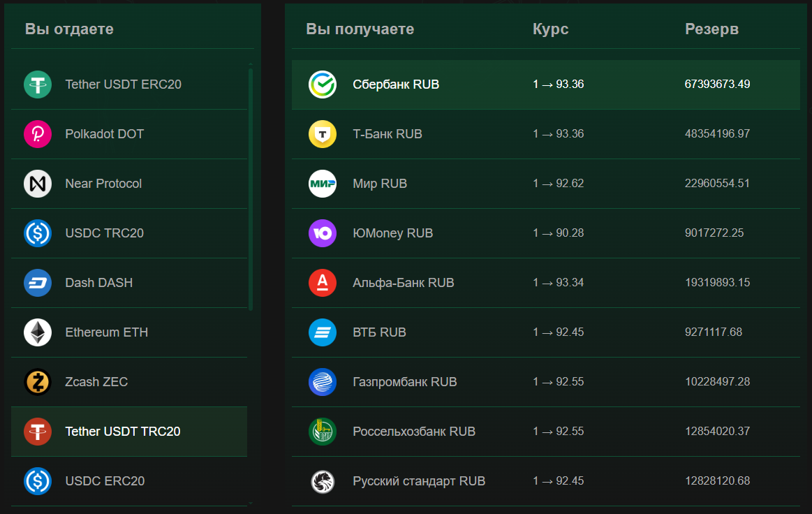Click the Вы отдаете heading

[x=69, y=29]
